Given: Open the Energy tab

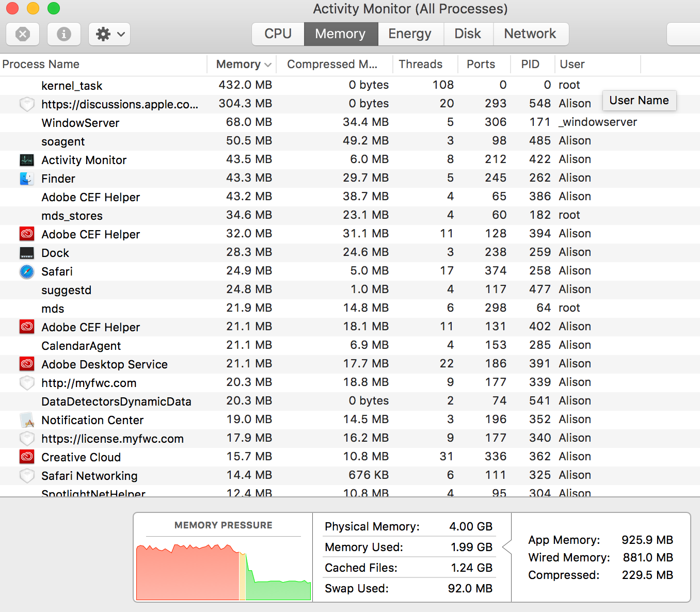Looking at the screenshot, I should point(410,34).
